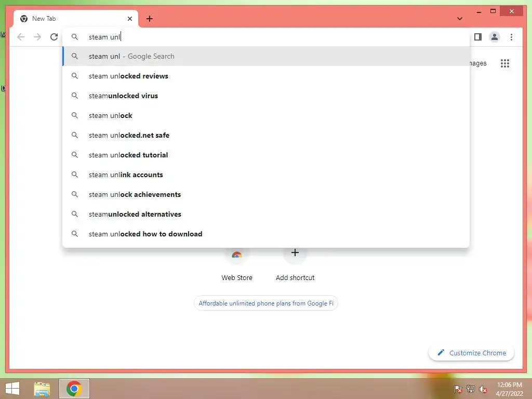
Task: Click the forward navigation arrow
Action: click(37, 37)
